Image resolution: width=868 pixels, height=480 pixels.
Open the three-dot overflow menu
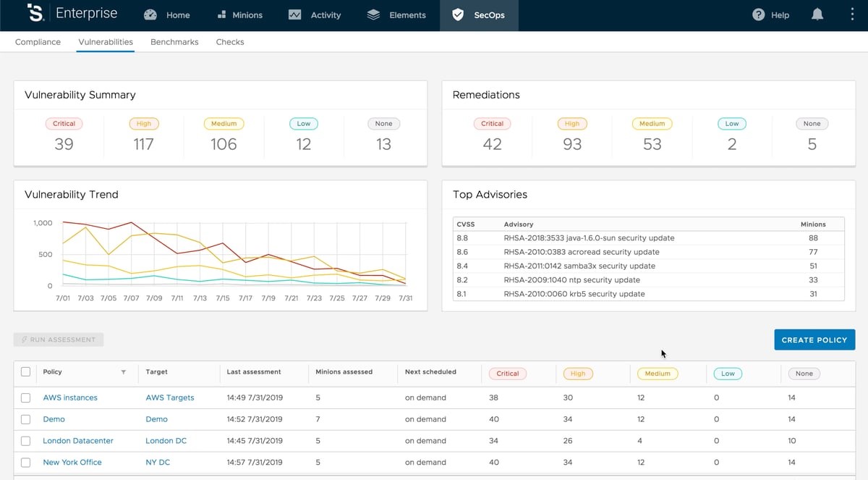(851, 14)
